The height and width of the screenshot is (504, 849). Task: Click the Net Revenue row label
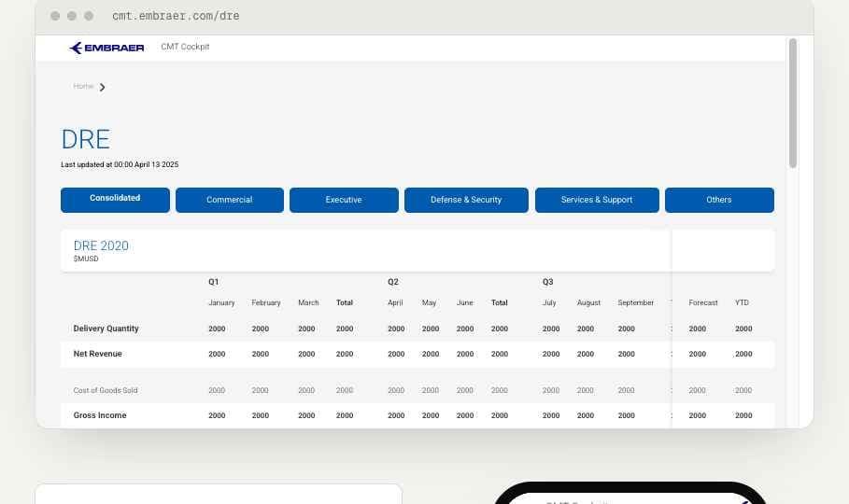tap(97, 354)
